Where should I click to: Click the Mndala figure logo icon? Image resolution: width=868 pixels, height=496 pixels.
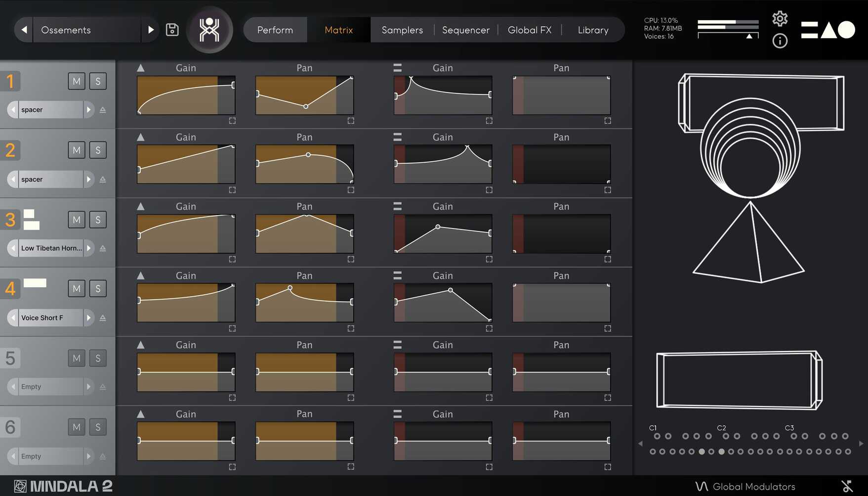pos(209,30)
